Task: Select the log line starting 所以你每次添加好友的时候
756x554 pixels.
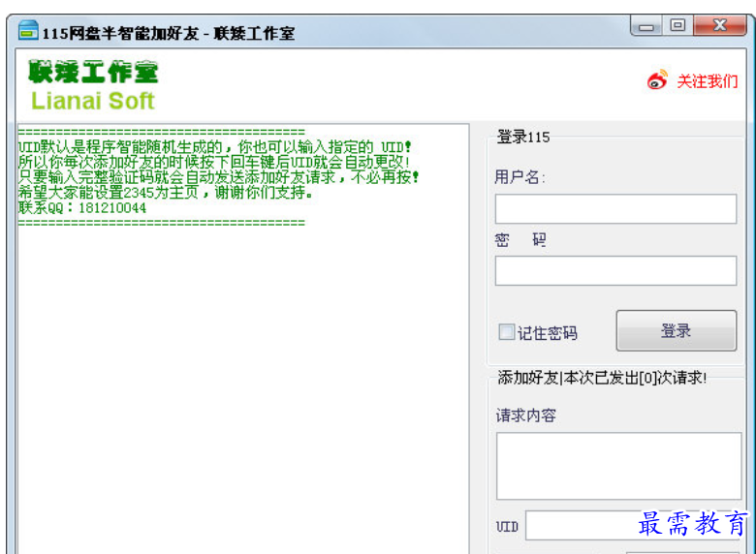Action: 214,162
